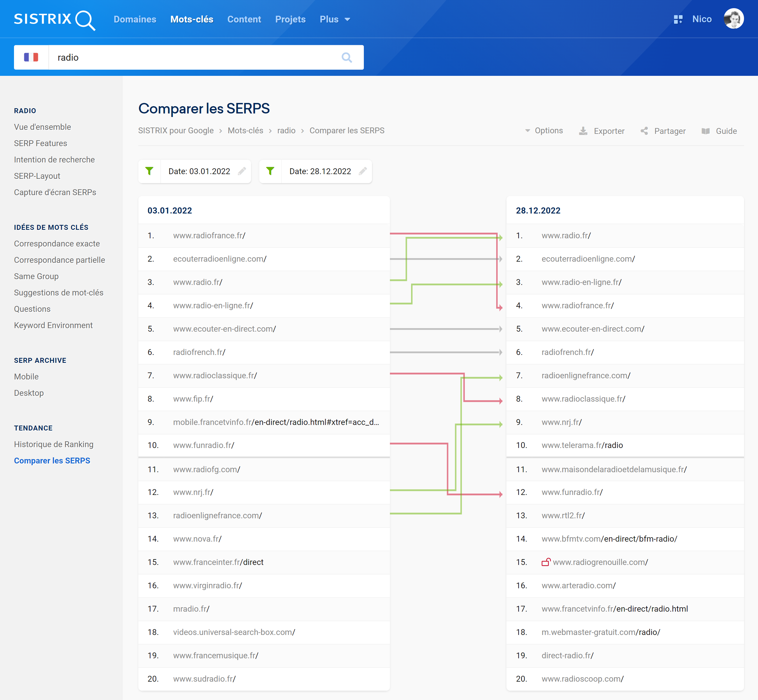Click www.virginradio.fr/ result
Screen dimensions: 758x700
(208, 586)
